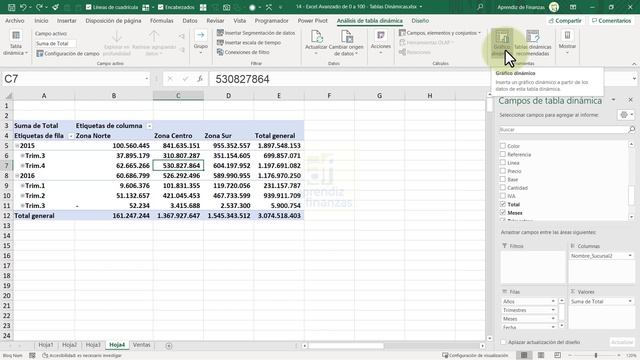Uncheck the Total field
Image resolution: width=640 pixels, height=360 pixels.
pos(503,204)
